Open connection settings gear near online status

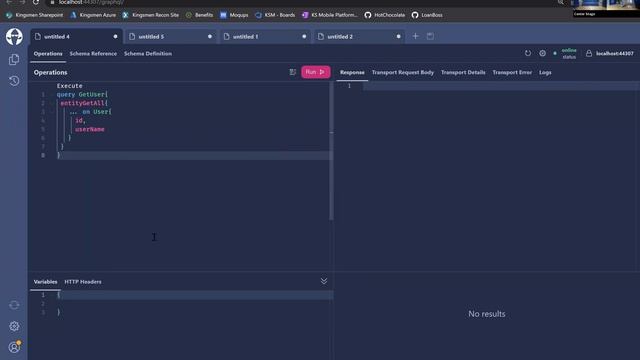coord(542,53)
